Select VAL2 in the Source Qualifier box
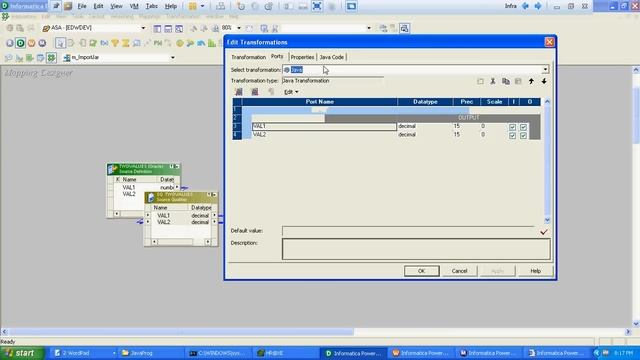The image size is (640, 360). tap(164, 222)
